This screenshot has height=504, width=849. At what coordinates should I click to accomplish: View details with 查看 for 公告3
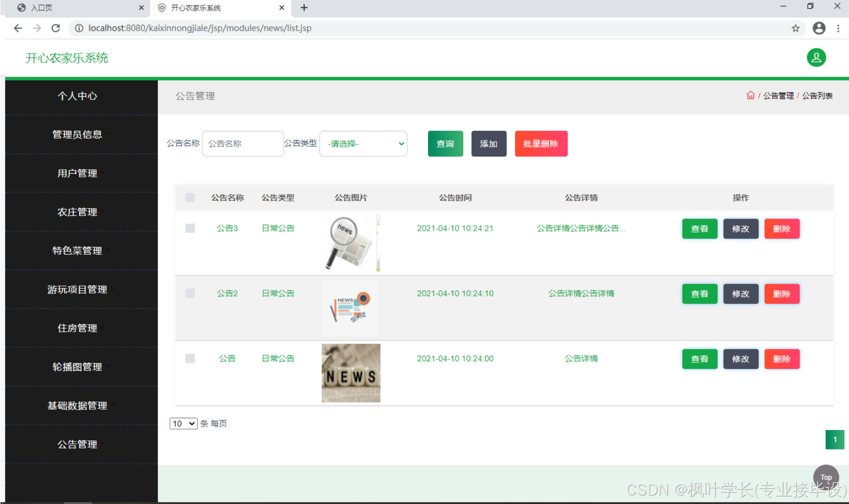point(700,229)
